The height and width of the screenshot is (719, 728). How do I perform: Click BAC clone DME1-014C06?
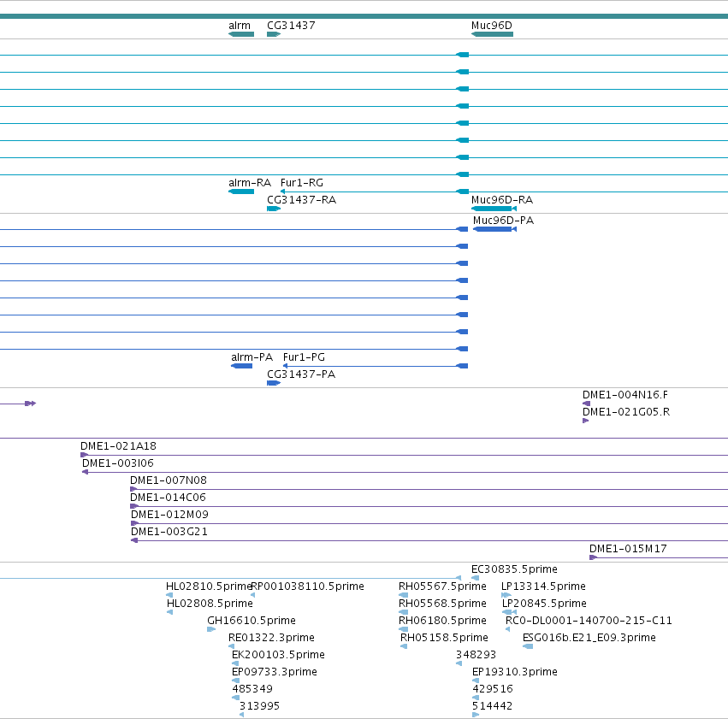(x=429, y=506)
